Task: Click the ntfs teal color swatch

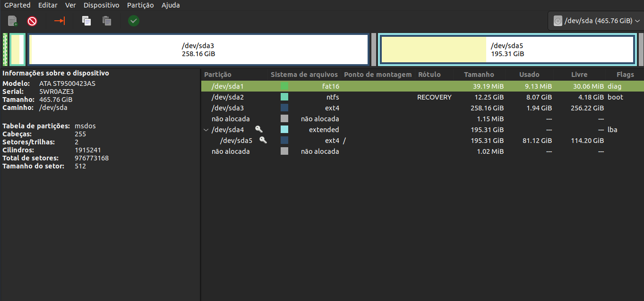Action: [284, 97]
